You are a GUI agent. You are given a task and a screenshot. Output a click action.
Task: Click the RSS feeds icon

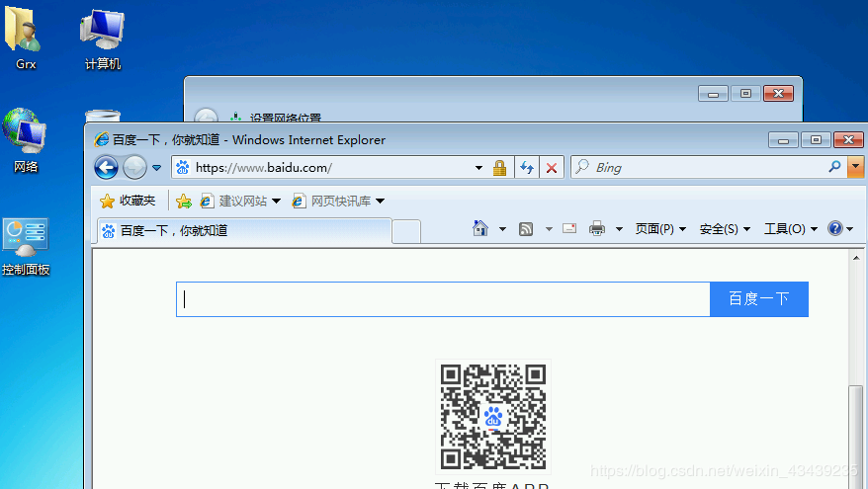[527, 229]
